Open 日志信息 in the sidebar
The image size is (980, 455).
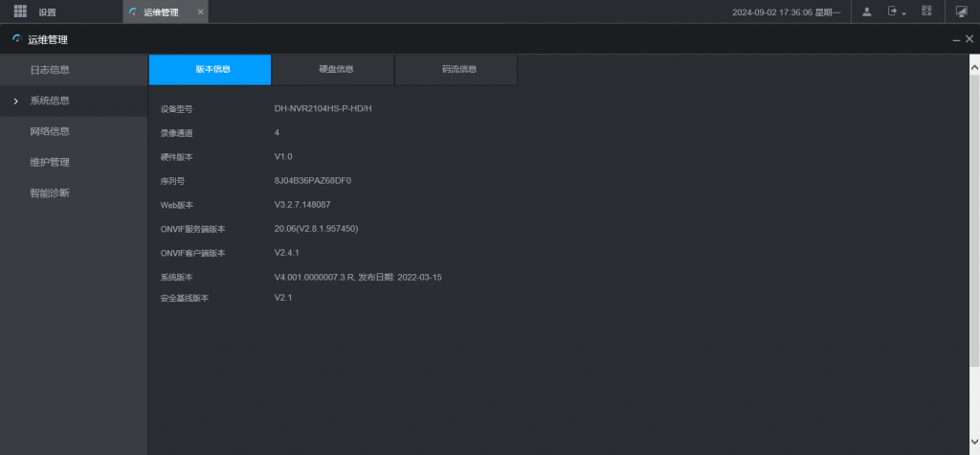pyautogui.click(x=50, y=70)
